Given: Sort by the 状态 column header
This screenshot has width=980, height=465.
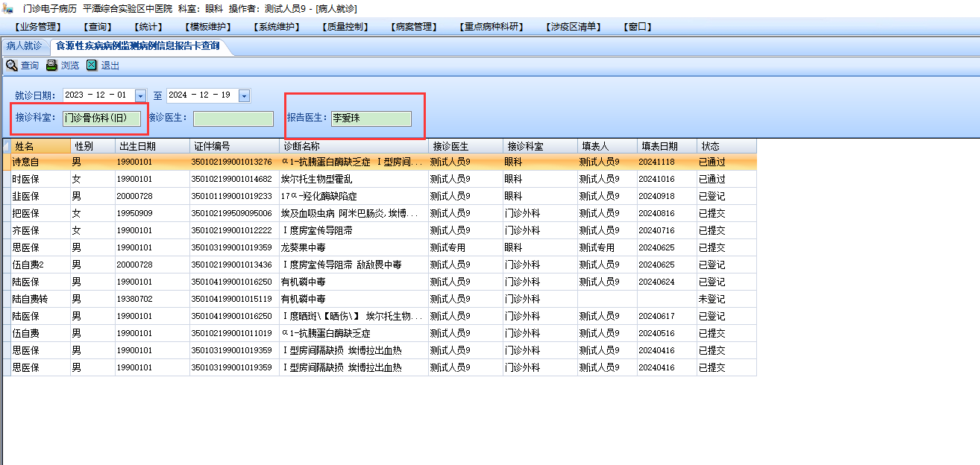Looking at the screenshot, I should [x=727, y=146].
